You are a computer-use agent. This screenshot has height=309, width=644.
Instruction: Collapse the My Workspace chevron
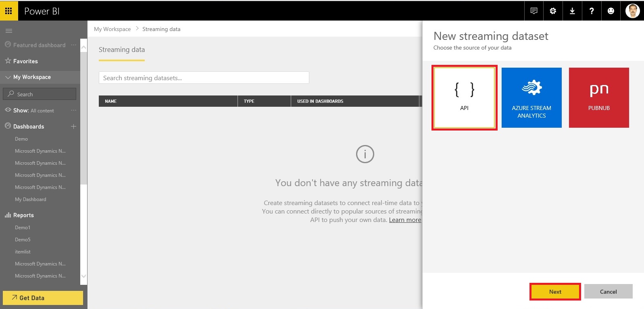coord(8,77)
